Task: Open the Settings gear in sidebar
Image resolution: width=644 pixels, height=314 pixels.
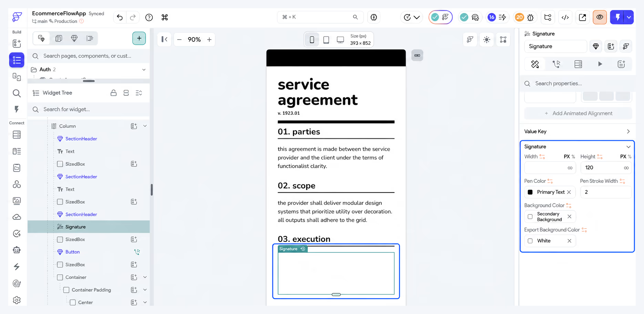Action: pos(17,300)
